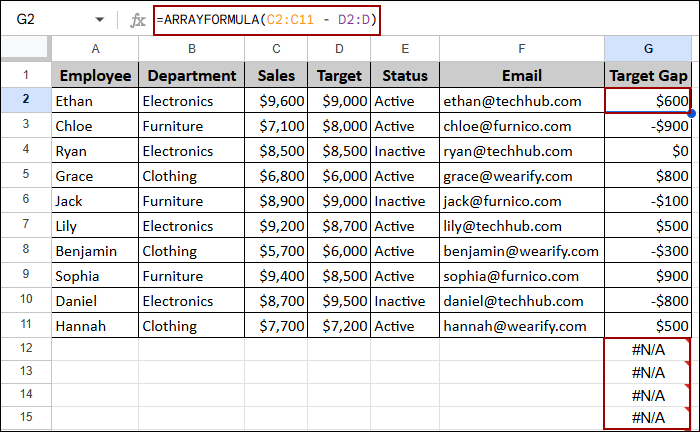Select all cells using the corner box
Image resolution: width=700 pixels, height=432 pixels.
pos(26,49)
